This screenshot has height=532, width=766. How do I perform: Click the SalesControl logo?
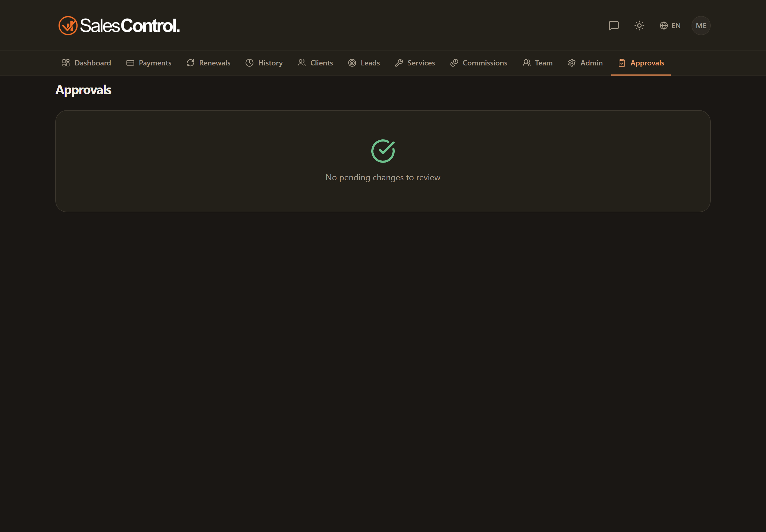tap(119, 26)
